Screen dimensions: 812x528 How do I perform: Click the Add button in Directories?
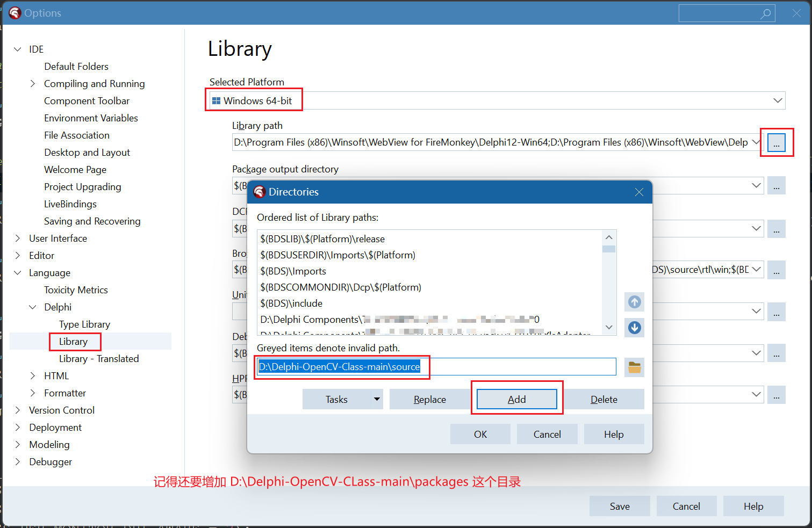pos(517,399)
